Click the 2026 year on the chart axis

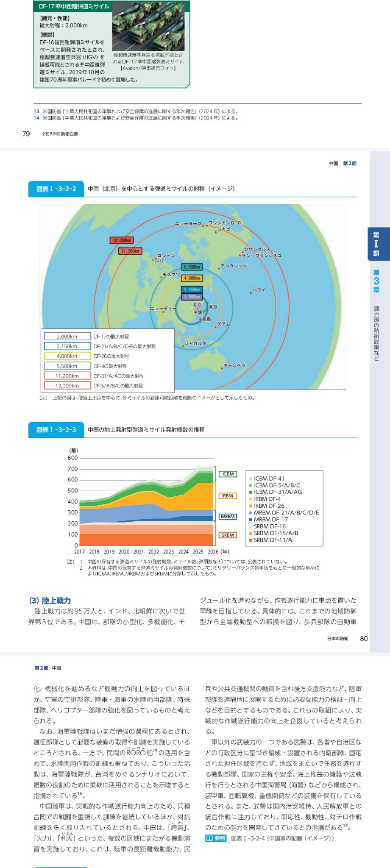(213, 552)
